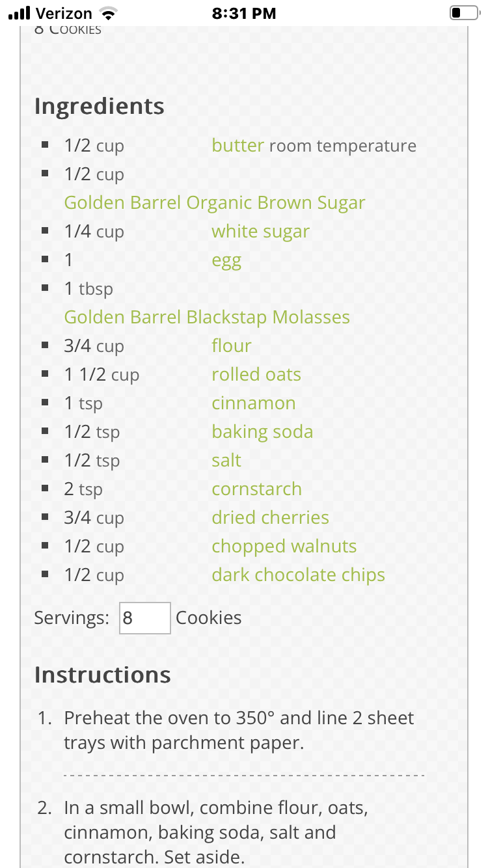Open Golden Barrel Organic Brown Sugar link
Viewport: 488px width, 868px height.
coord(214,202)
